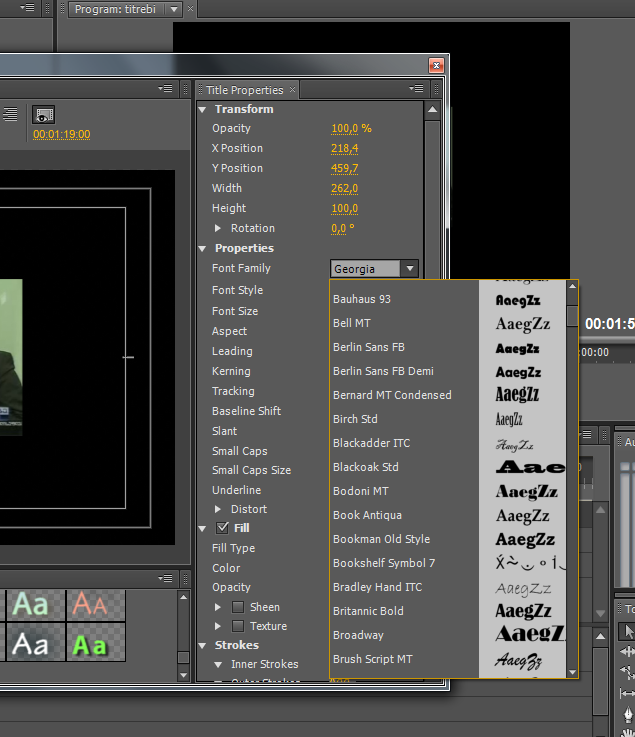Choose Bodoni MT font
This screenshot has width=635, height=737.
(404, 491)
